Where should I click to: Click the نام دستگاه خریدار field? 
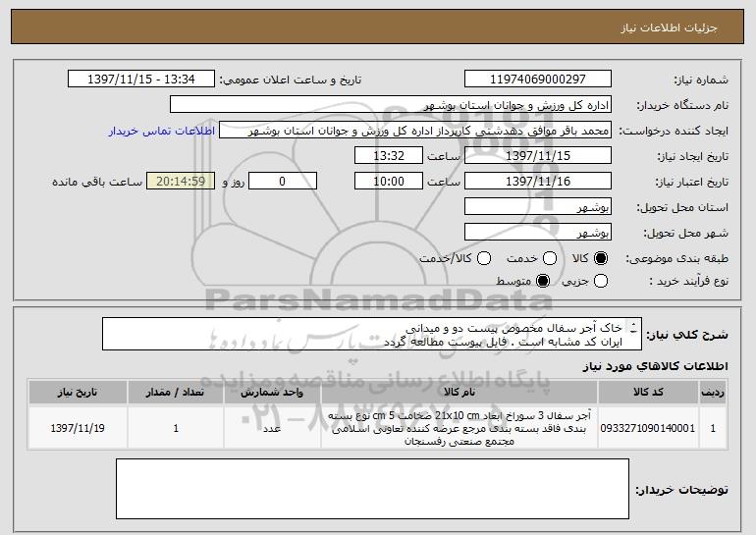click(x=391, y=105)
